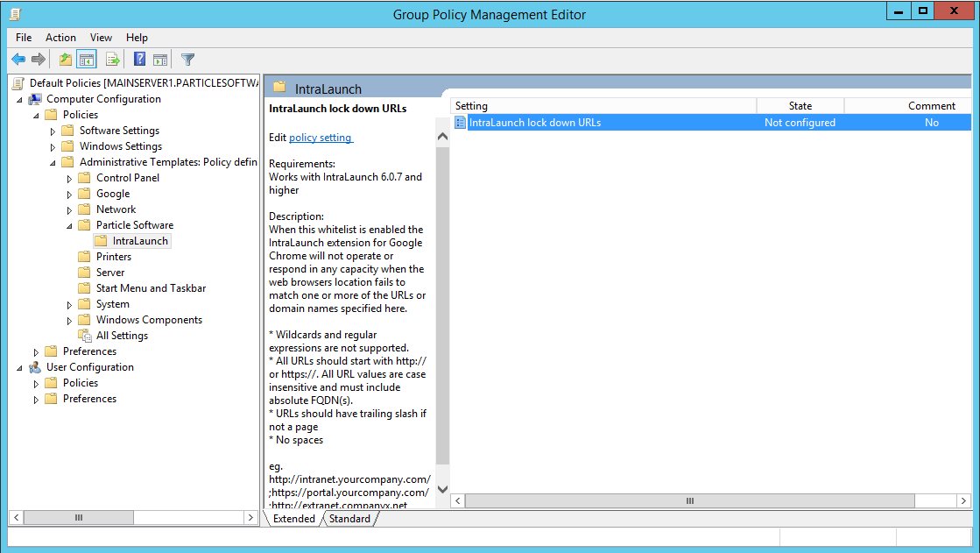Click the tree pane scroll-left arrow
Image resolution: width=980 pixels, height=553 pixels.
(x=17, y=517)
